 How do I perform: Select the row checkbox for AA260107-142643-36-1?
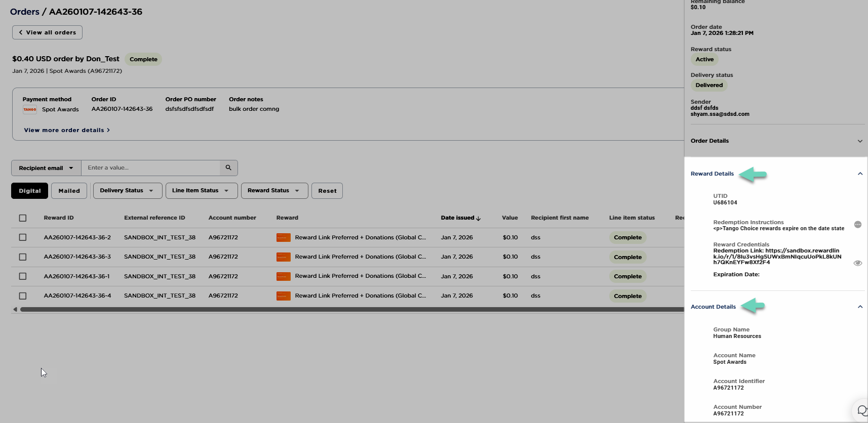click(23, 276)
